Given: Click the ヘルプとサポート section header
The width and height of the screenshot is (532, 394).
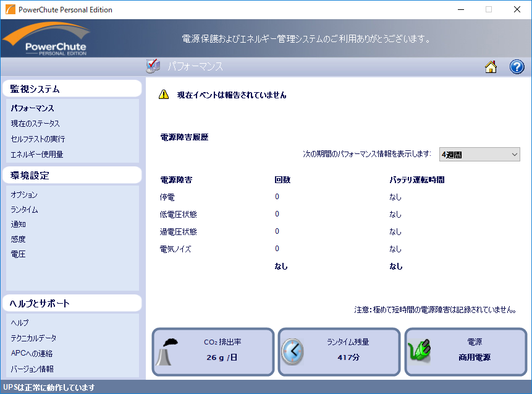Looking at the screenshot, I should pos(72,303).
